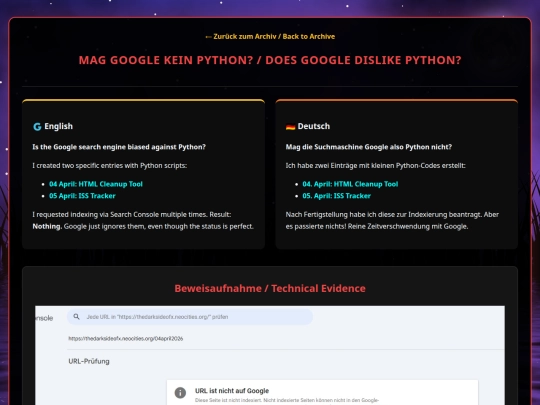Click the URL ist nicht auf Google card
The width and height of the screenshot is (540, 405).
[322, 393]
